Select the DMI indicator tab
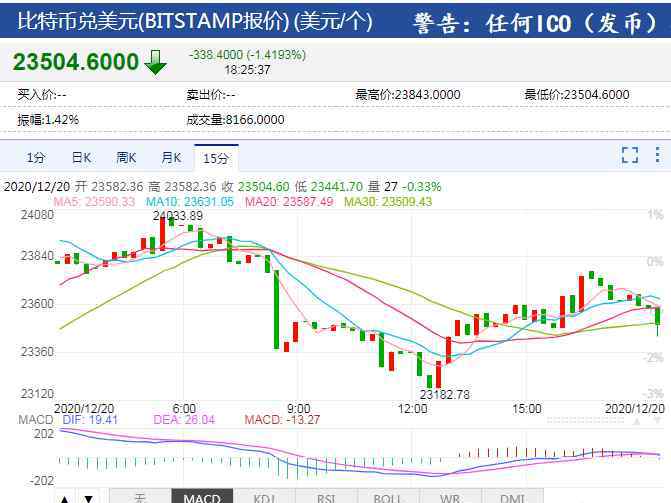The image size is (671, 503). (512, 497)
